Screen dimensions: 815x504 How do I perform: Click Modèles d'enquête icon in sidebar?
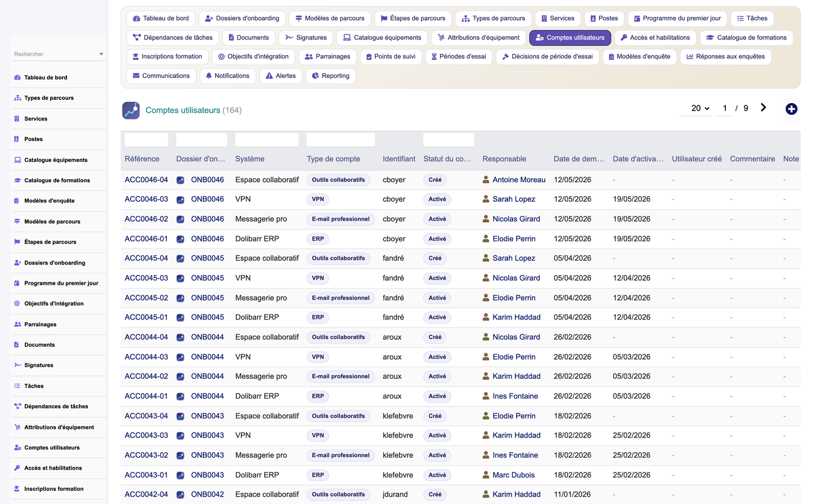coord(17,201)
